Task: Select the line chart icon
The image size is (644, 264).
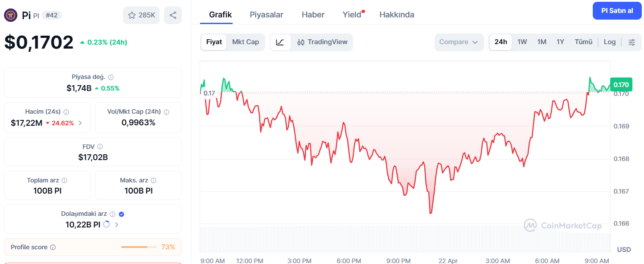Action: click(281, 42)
